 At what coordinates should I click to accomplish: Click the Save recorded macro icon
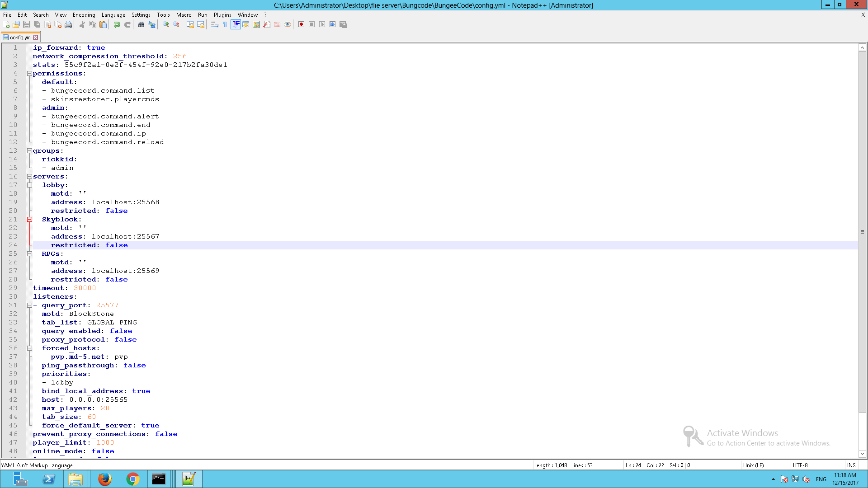(x=343, y=24)
